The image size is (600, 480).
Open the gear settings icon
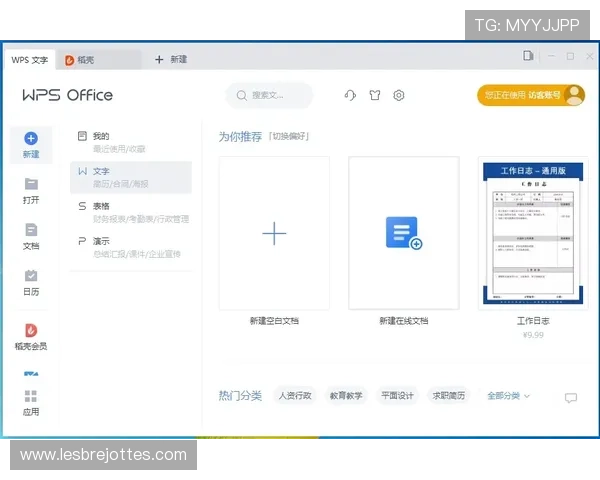[399, 95]
